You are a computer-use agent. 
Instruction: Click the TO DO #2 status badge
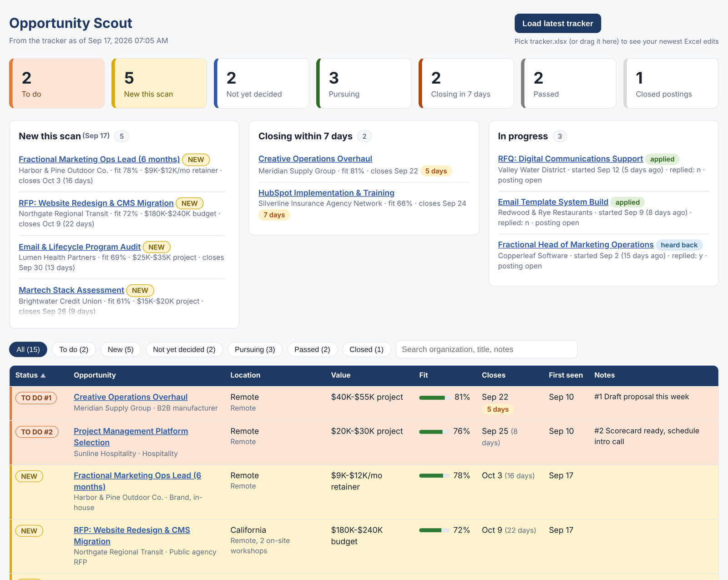37,432
